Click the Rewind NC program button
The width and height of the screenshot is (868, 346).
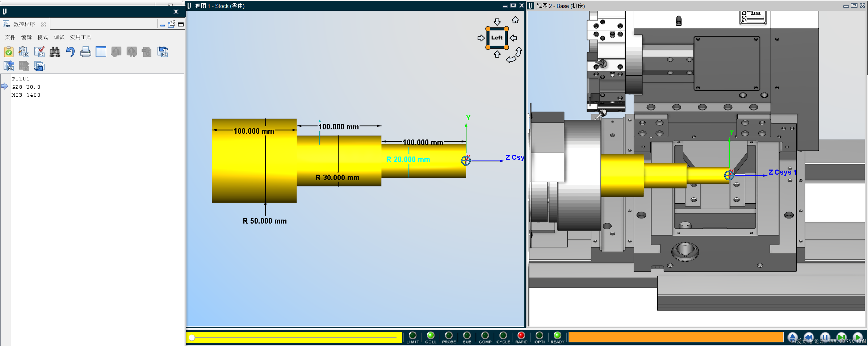809,337
